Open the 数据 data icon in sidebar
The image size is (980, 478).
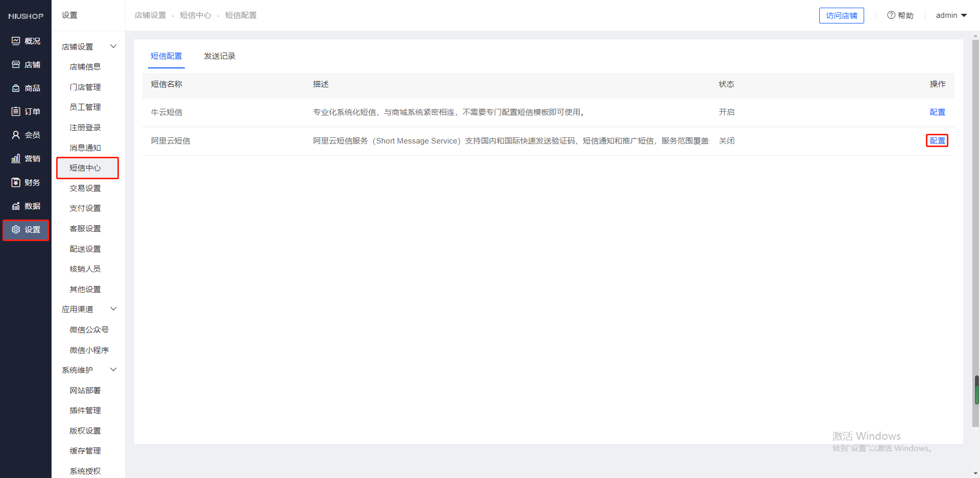point(16,206)
